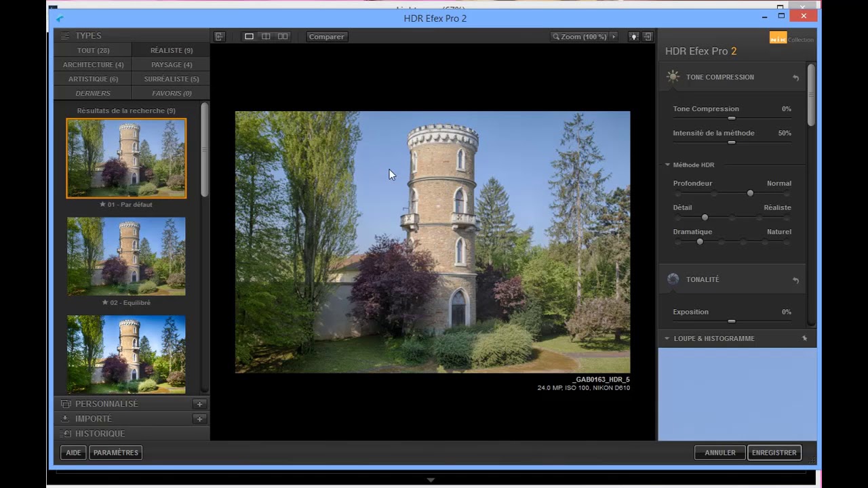Import a preset with IMPORTÉ plus button
This screenshot has width=868, height=488.
[199, 419]
